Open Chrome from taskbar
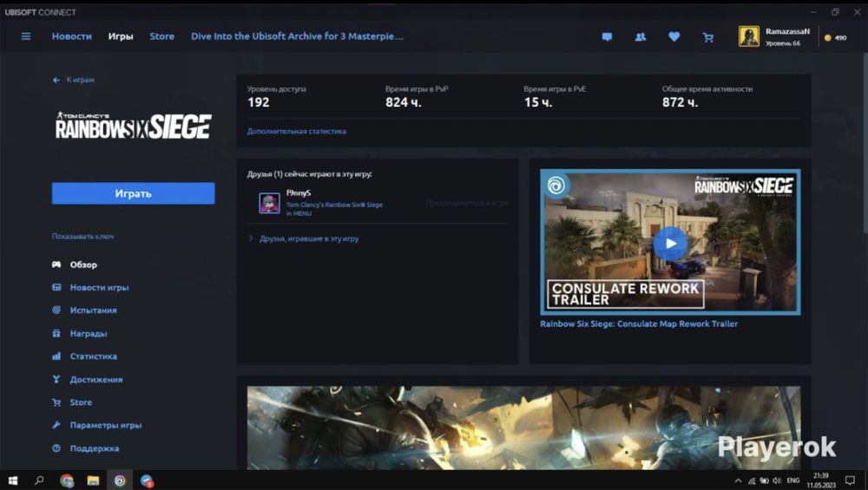The image size is (868, 490). [x=67, y=480]
